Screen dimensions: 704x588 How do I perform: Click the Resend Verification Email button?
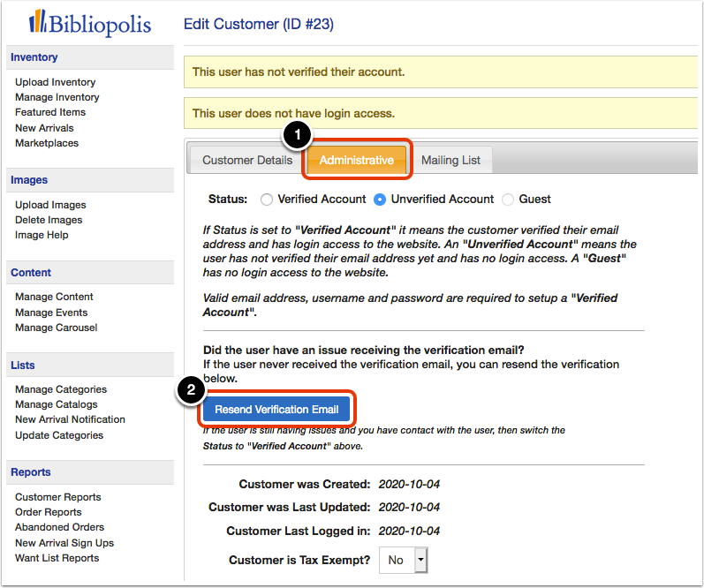276,410
